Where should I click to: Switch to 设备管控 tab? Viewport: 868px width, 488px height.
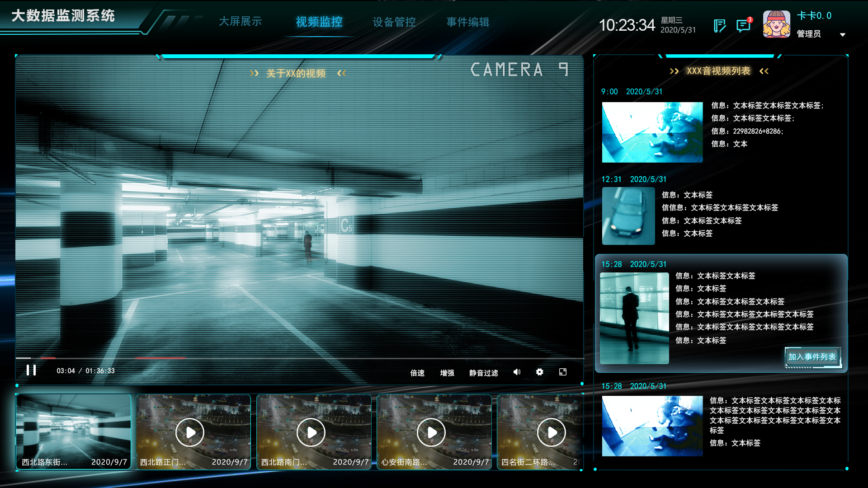pyautogui.click(x=394, y=22)
